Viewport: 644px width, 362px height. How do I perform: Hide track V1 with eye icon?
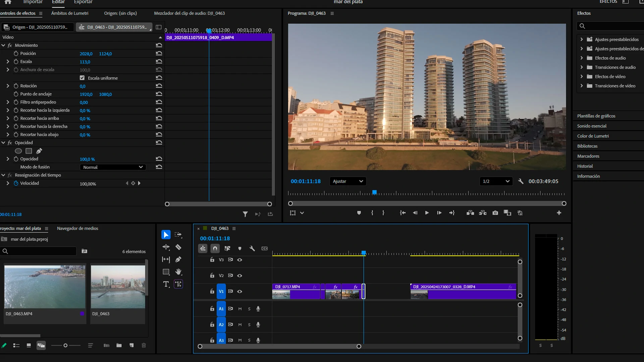pos(239,291)
